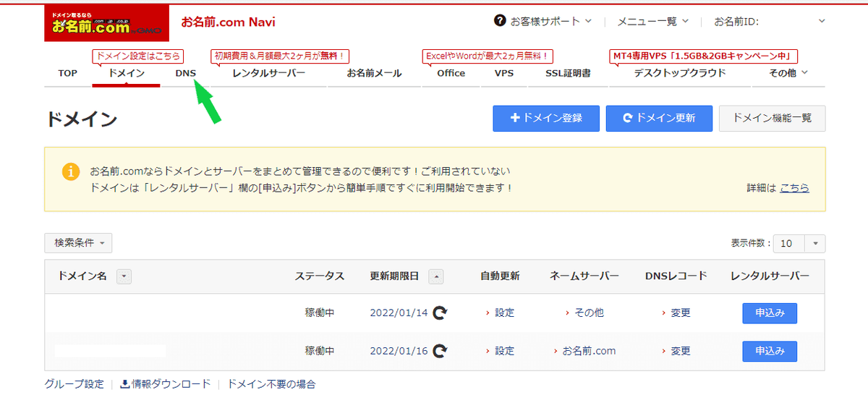The image size is (868, 416).
Task: Expand the メニュー一覧 menu
Action: click(653, 21)
